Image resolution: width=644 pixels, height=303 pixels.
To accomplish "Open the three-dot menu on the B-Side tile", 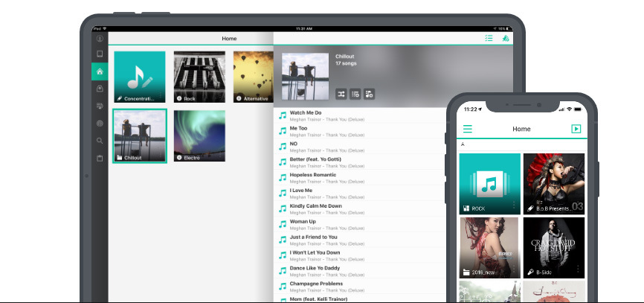I will [578, 269].
